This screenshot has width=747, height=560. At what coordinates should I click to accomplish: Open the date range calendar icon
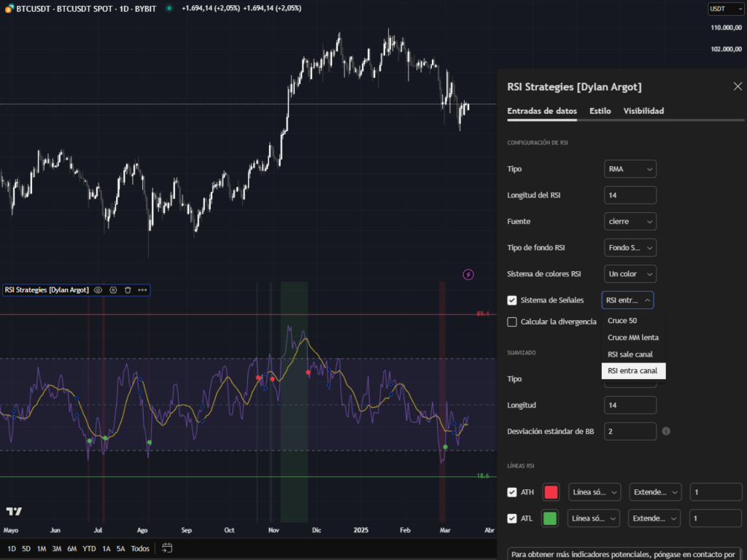pos(167,548)
